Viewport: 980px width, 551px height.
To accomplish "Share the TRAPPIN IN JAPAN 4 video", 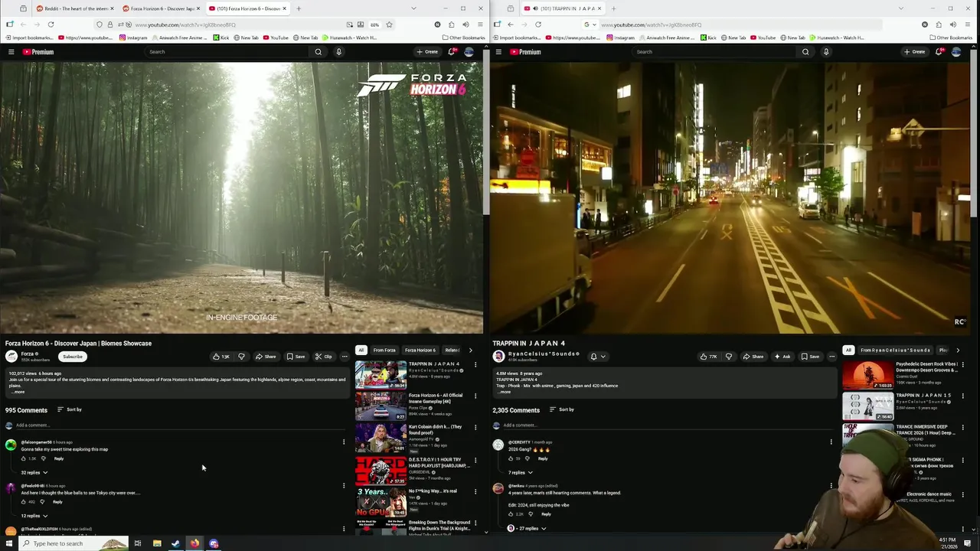I will (753, 357).
